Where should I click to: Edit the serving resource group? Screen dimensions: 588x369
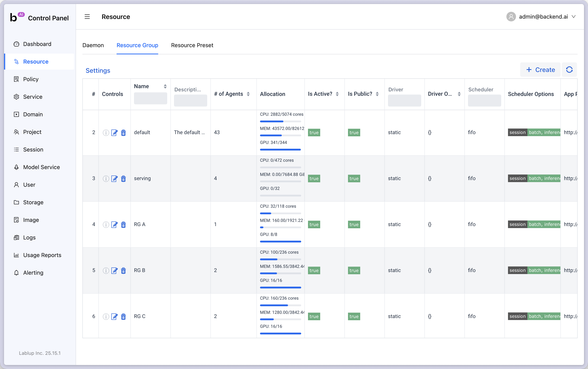(x=114, y=179)
